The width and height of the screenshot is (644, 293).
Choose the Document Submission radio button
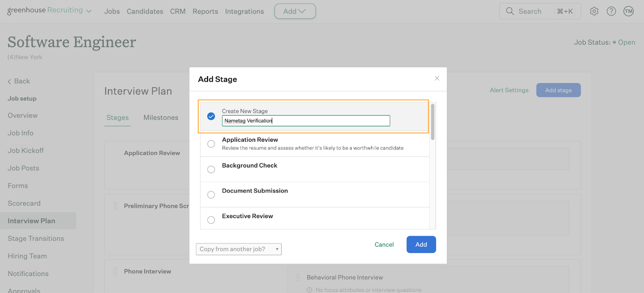coord(211,195)
